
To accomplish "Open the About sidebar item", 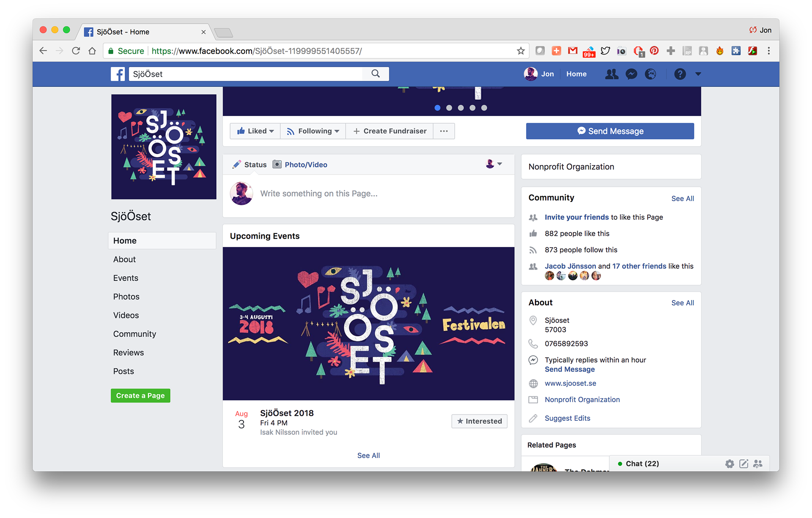I will pyautogui.click(x=124, y=259).
